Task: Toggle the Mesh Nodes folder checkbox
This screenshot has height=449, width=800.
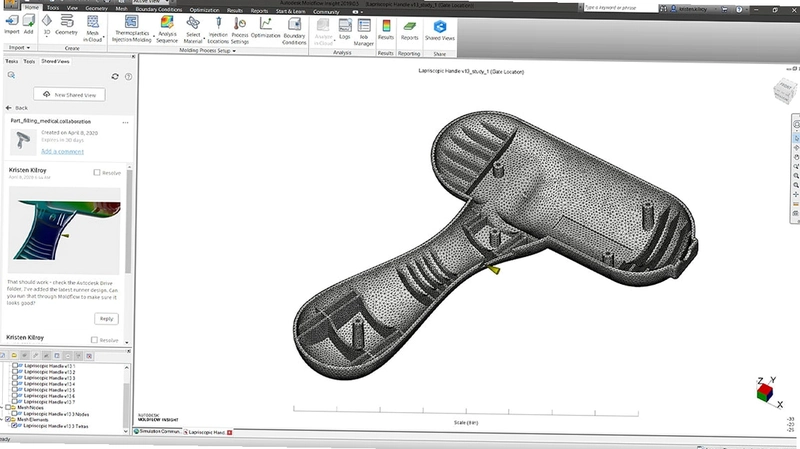Action: pos(8,408)
